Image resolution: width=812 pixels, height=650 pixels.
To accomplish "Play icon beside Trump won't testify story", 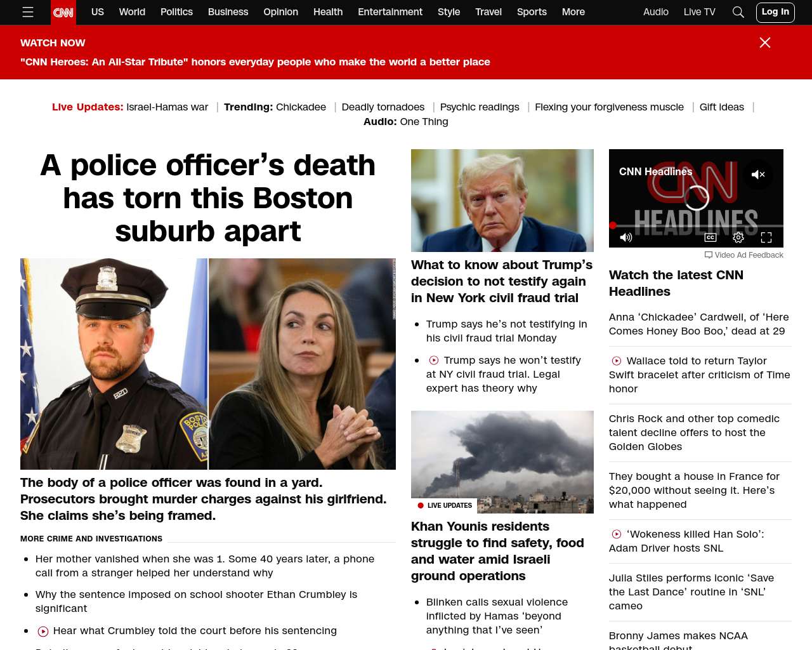I will pyautogui.click(x=433, y=360).
